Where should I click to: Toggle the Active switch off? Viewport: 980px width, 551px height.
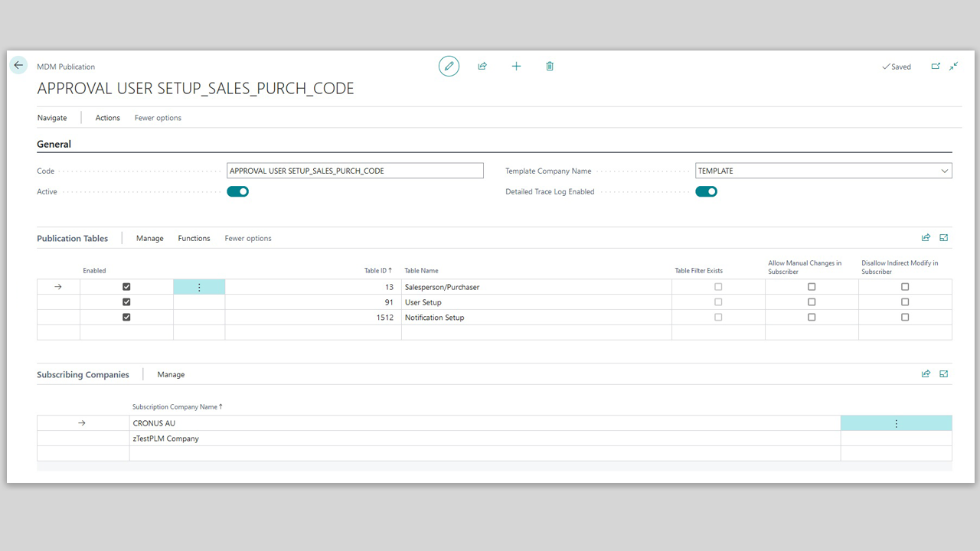tap(237, 191)
